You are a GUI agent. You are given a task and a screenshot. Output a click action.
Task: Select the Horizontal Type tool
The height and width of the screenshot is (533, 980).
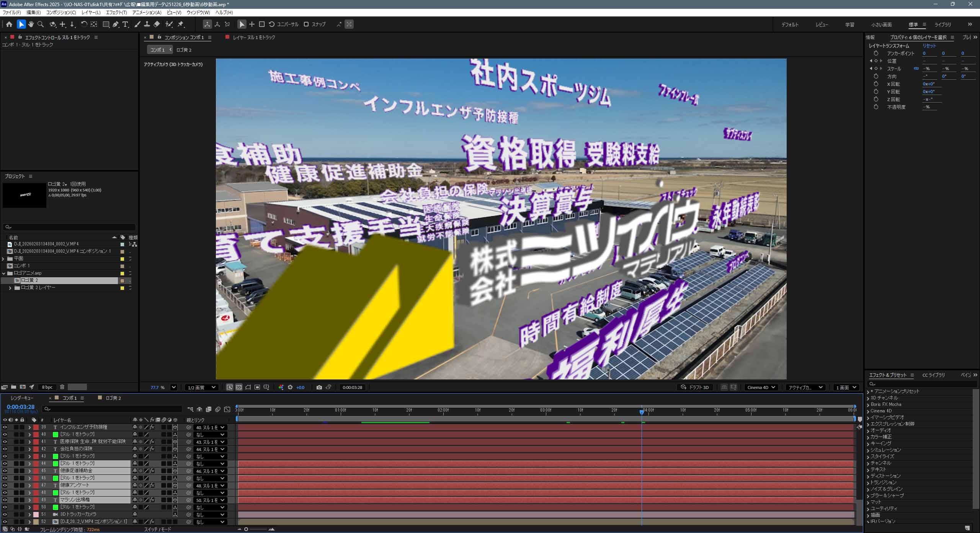[125, 24]
